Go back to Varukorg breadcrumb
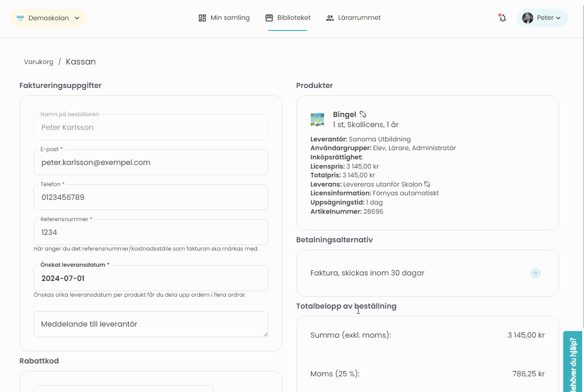The height and width of the screenshot is (392, 584). pos(39,62)
